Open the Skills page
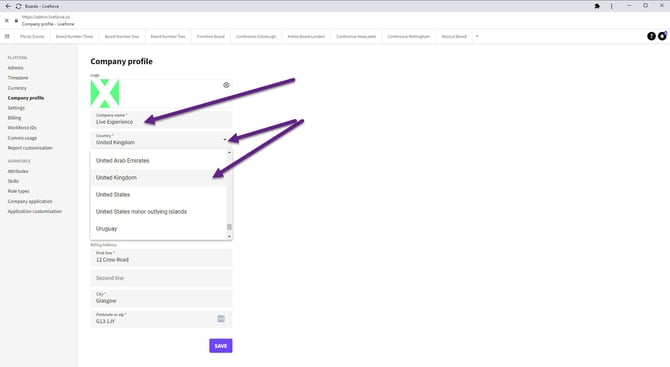 coord(13,181)
